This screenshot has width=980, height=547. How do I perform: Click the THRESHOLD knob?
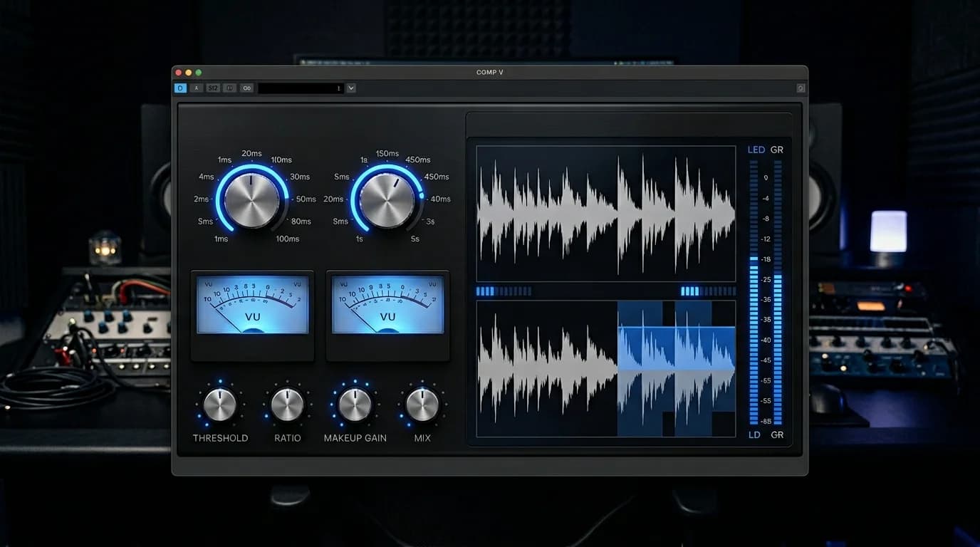tap(220, 404)
